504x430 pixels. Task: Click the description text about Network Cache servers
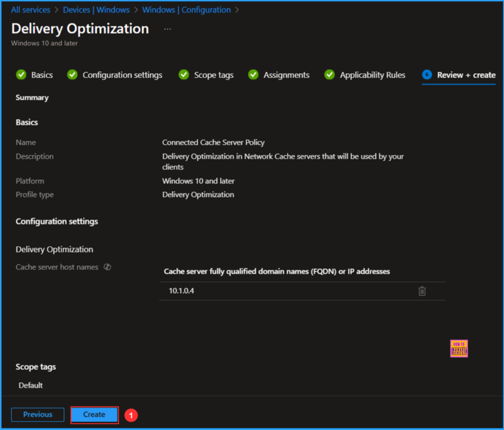[x=283, y=162]
